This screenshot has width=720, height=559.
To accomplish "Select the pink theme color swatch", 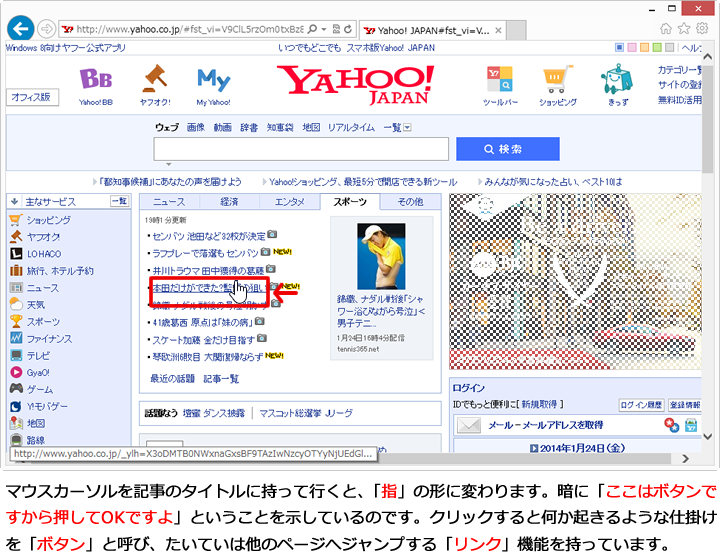I will click(x=632, y=47).
